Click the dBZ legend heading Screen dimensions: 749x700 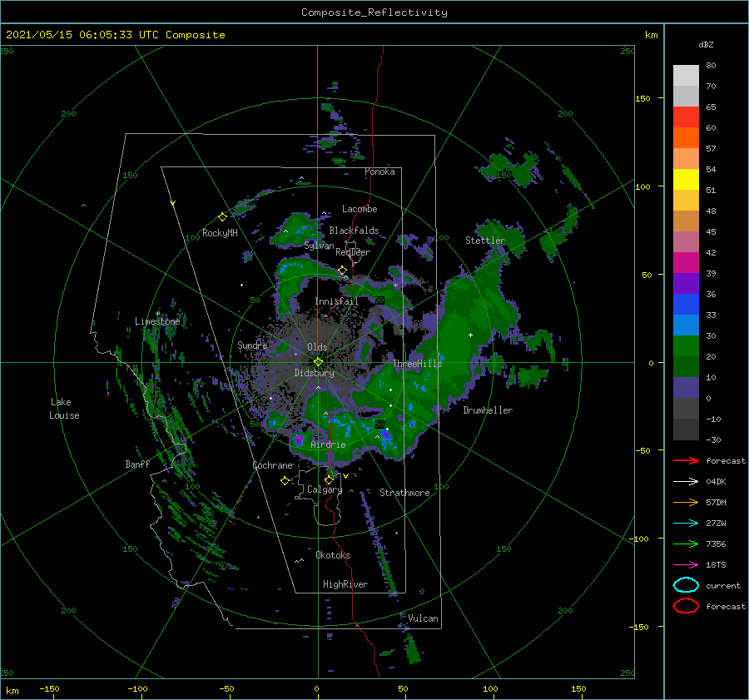706,44
